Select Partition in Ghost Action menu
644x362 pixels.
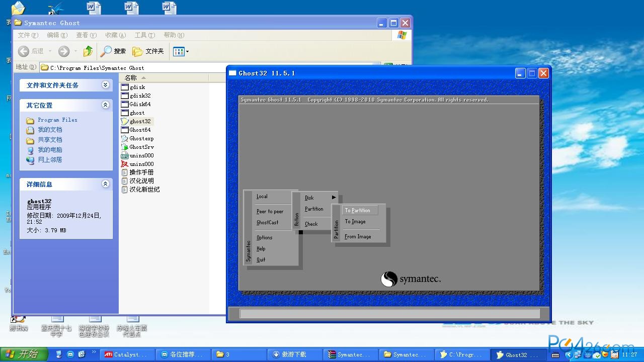tap(314, 209)
